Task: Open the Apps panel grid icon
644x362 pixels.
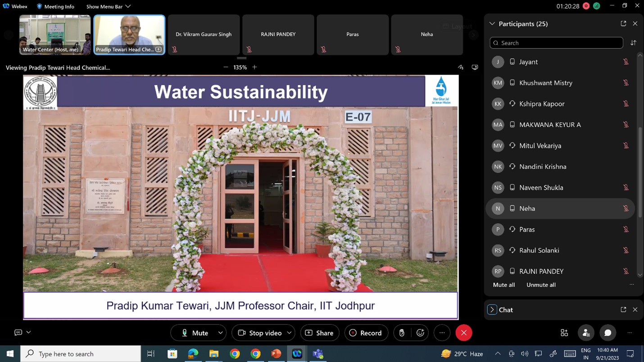Action: click(564, 333)
